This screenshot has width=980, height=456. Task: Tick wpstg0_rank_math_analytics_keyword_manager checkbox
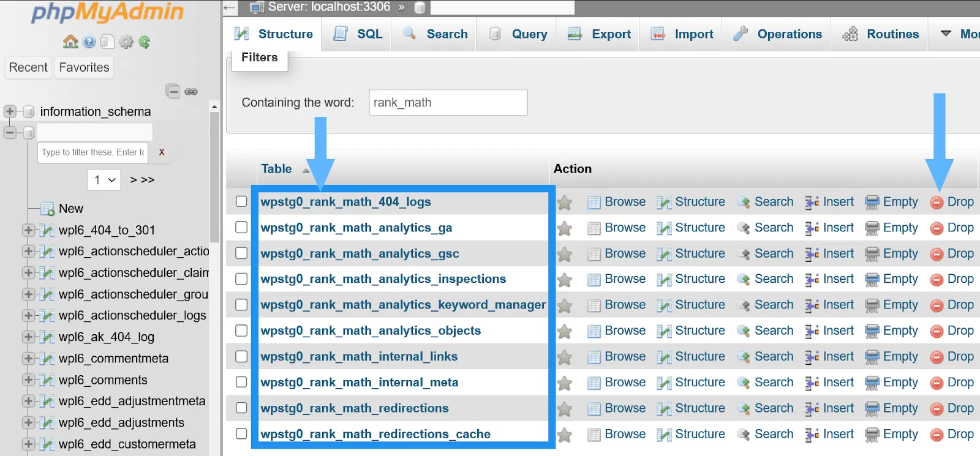click(x=241, y=304)
